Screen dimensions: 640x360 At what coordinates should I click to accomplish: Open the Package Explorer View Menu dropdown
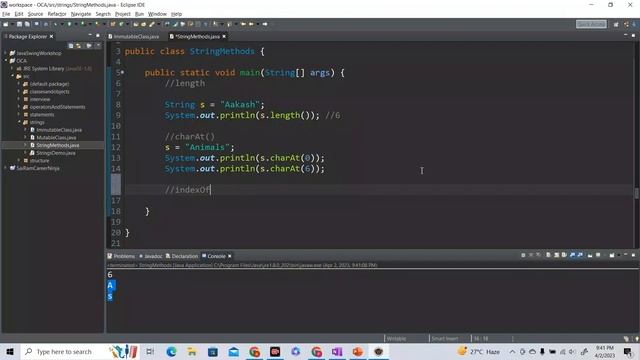coord(98,46)
